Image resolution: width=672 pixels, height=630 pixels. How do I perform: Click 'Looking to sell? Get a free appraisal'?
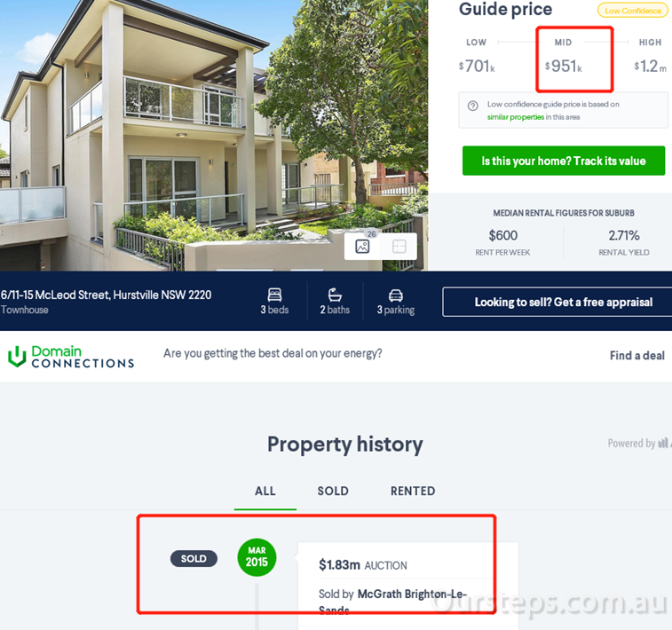(x=563, y=302)
